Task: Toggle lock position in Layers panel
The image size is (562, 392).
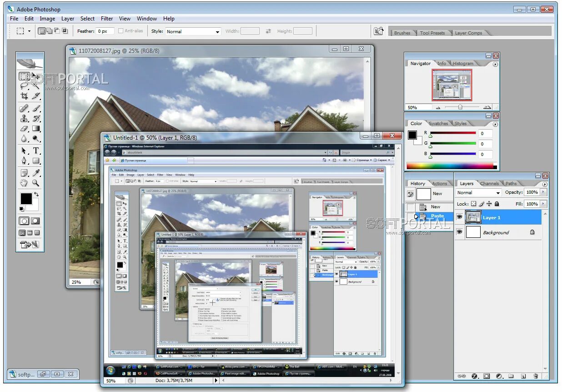Action: coord(489,204)
